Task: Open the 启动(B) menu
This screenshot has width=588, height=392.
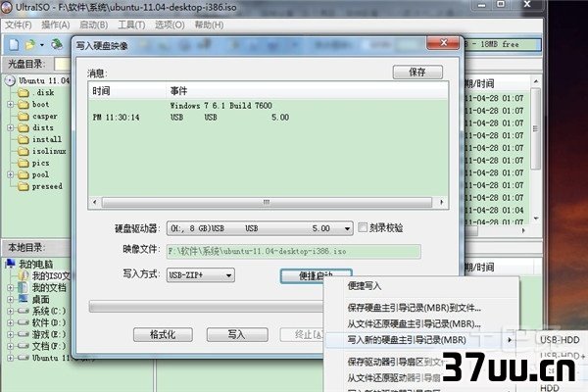Action: coord(94,25)
